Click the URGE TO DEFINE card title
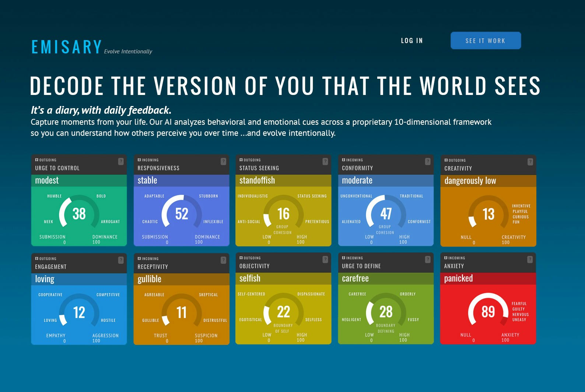This screenshot has height=392, width=585. click(x=361, y=266)
